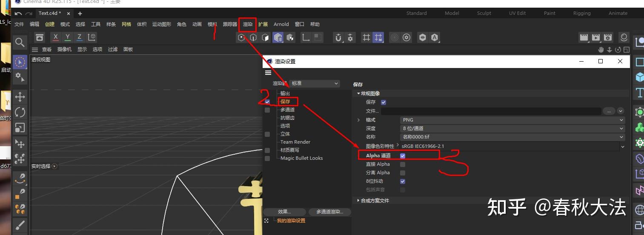Image resolution: width=644 pixels, height=235 pixels.
Task: Toggle the coordinate system icon
Action: pyautogui.click(x=92, y=37)
